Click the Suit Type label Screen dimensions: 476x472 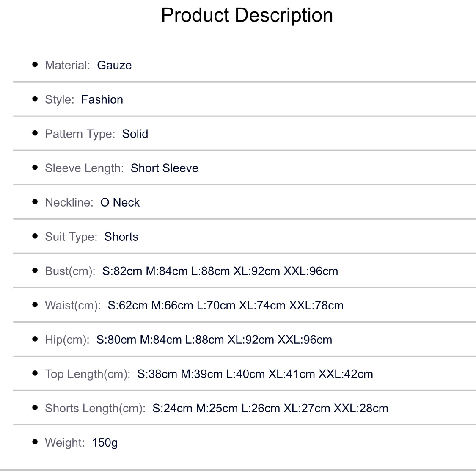coord(71,237)
